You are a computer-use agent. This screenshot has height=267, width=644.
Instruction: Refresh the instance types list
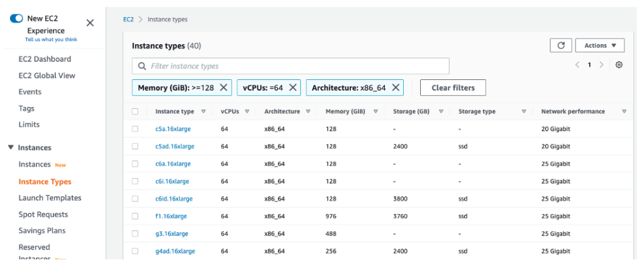(x=561, y=46)
